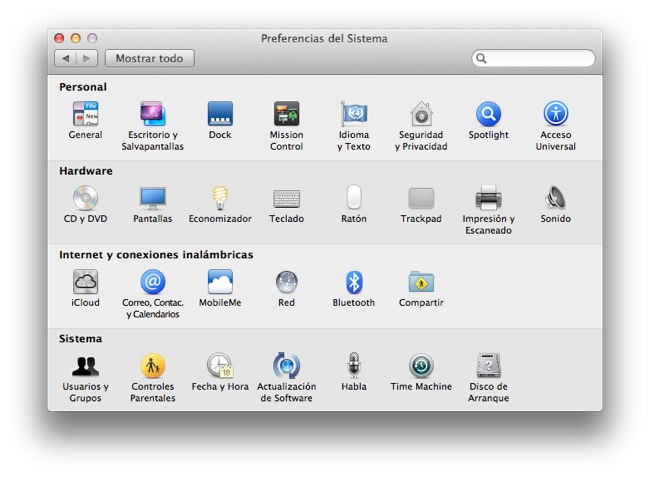Open Bluetooth settings

pos(354,282)
